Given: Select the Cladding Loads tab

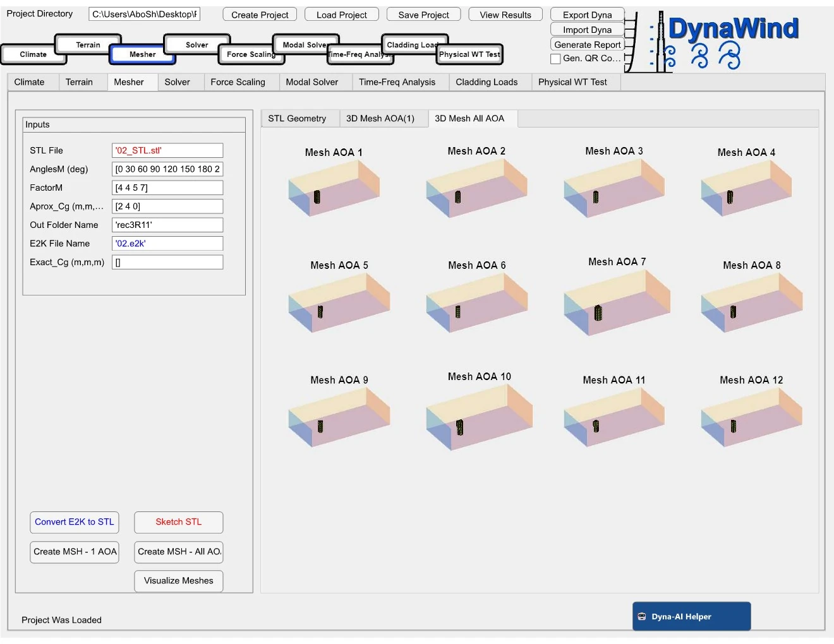Looking at the screenshot, I should click(x=486, y=82).
